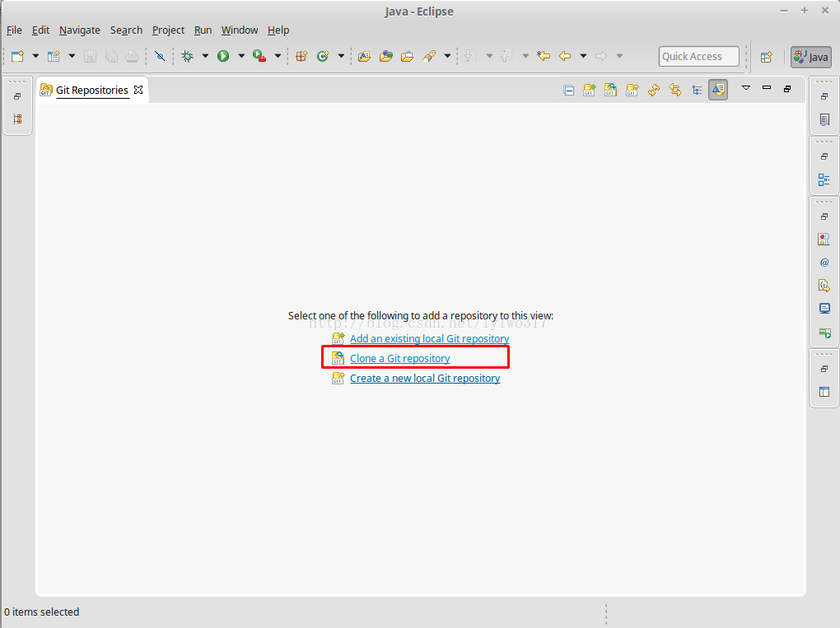
Task: Click the Quick Access search field
Action: tap(698, 56)
